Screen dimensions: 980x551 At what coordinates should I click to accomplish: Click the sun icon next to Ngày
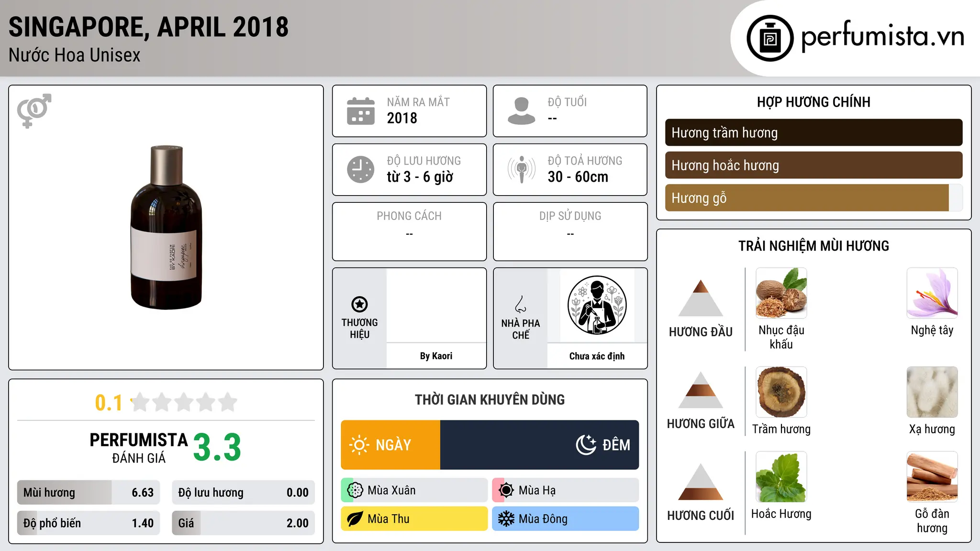tap(359, 445)
